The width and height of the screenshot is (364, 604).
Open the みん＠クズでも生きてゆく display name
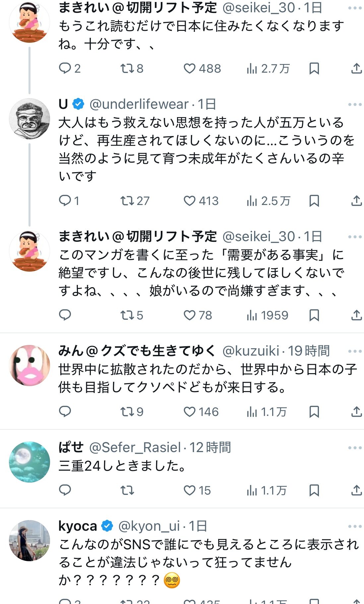137,351
